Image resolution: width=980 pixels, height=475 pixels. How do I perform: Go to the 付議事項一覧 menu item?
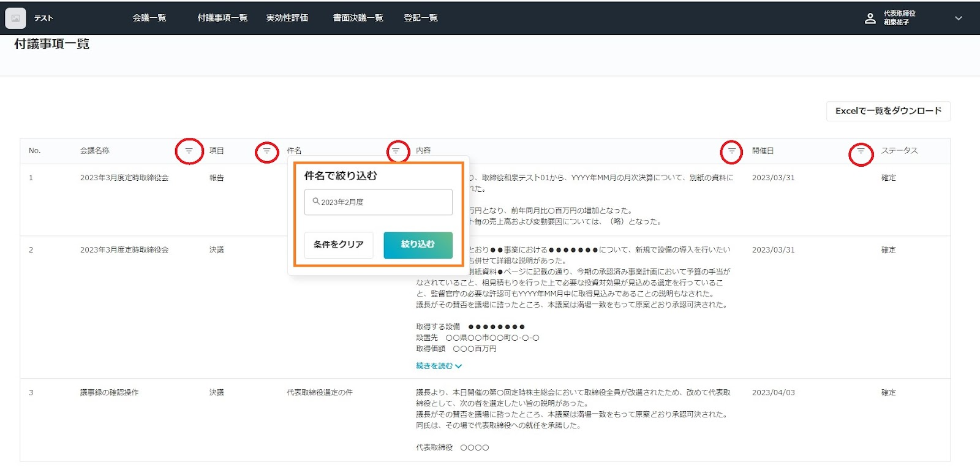click(x=222, y=18)
